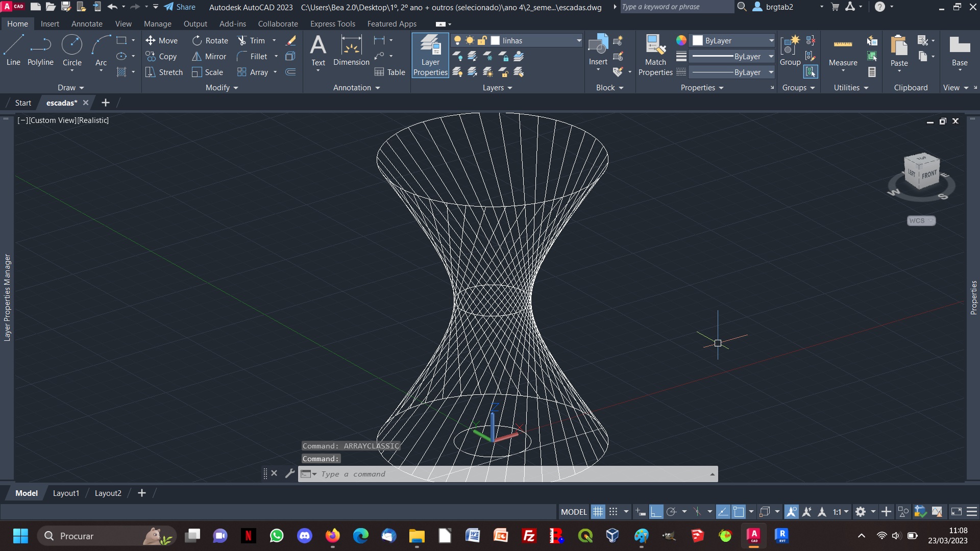Image resolution: width=980 pixels, height=551 pixels.
Task: Toggle linhas layer on/off light bulb
Action: (x=457, y=40)
